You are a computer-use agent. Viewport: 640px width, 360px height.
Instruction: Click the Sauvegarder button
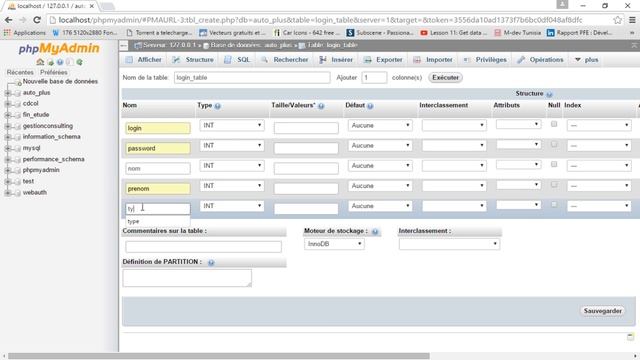coord(602,311)
